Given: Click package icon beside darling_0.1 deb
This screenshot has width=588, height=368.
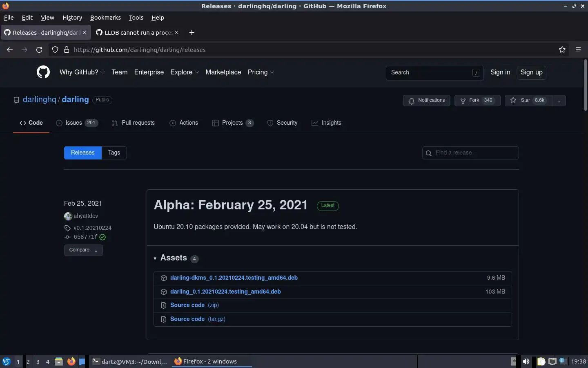Looking at the screenshot, I should 164,292.
